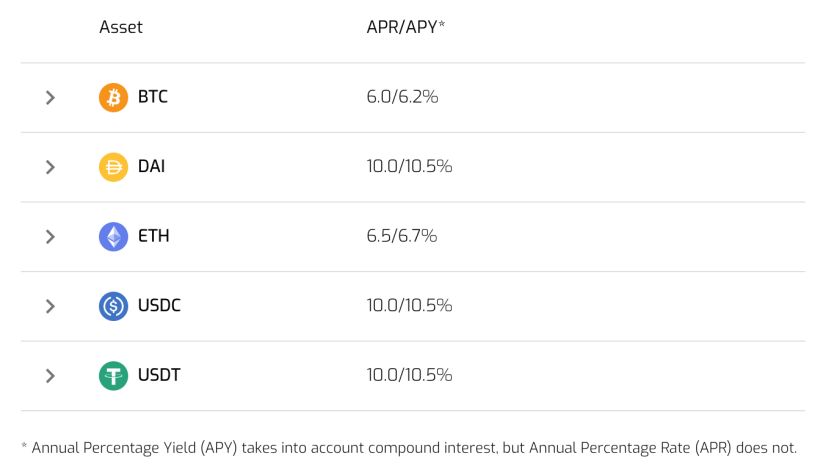Select the USDC asset name
The width and height of the screenshot is (823, 476).
(x=160, y=306)
